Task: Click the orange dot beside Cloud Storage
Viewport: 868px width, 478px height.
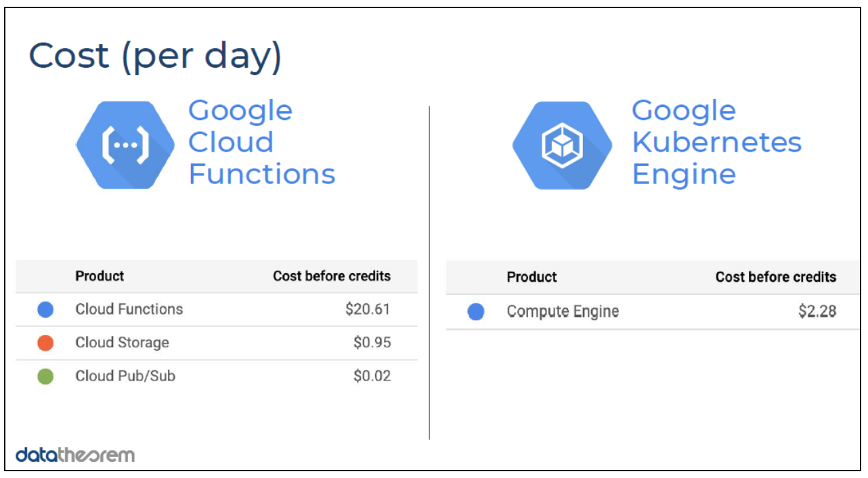Action: coord(45,343)
